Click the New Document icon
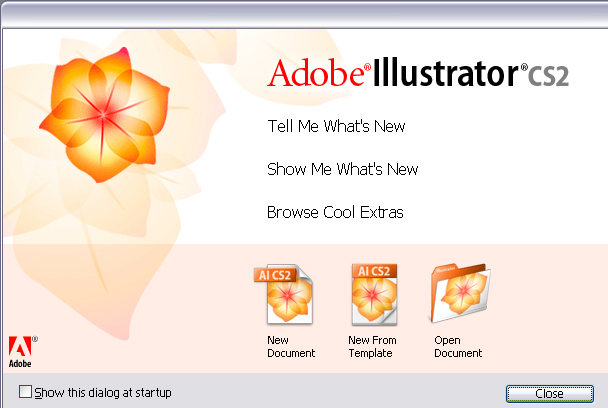 tap(284, 294)
